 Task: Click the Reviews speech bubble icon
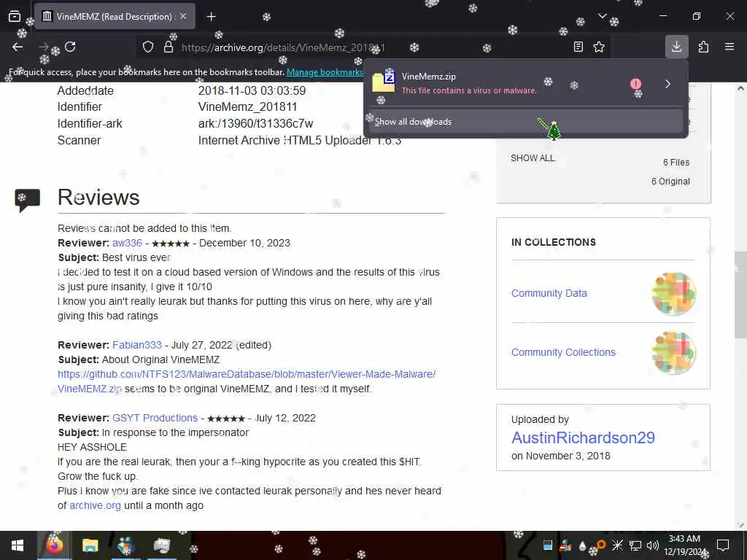(x=28, y=200)
